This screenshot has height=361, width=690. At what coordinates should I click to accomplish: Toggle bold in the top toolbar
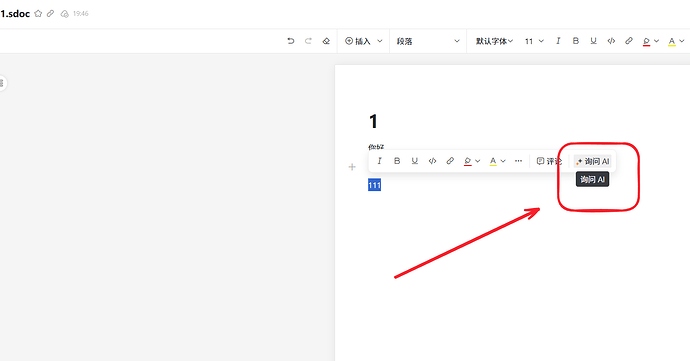tap(576, 41)
